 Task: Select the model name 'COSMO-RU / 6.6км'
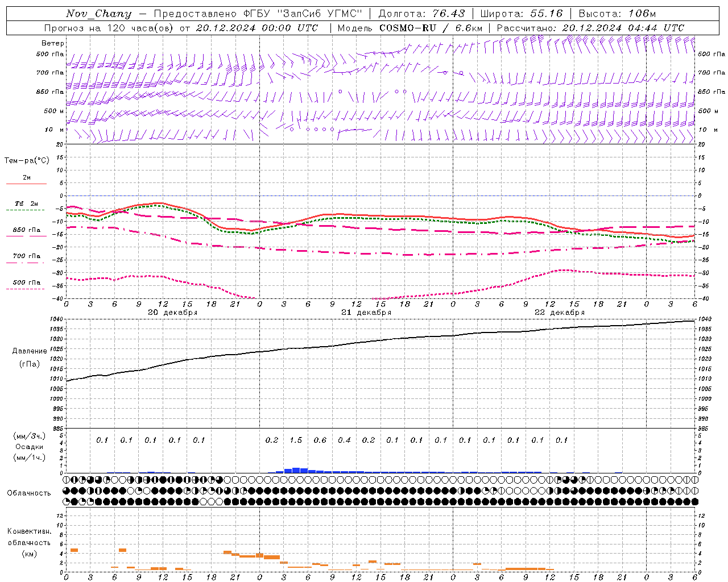point(431,28)
